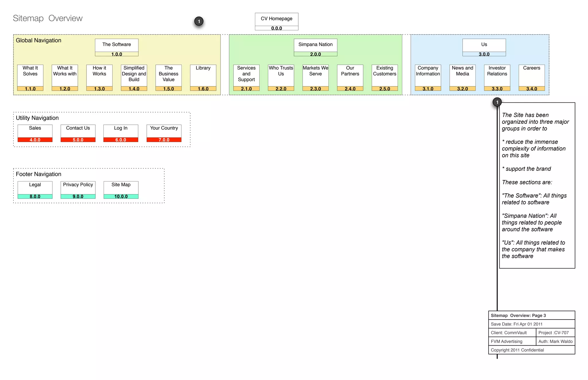Select Company Information 3.1.0 box
588x380 pixels.
[428, 78]
